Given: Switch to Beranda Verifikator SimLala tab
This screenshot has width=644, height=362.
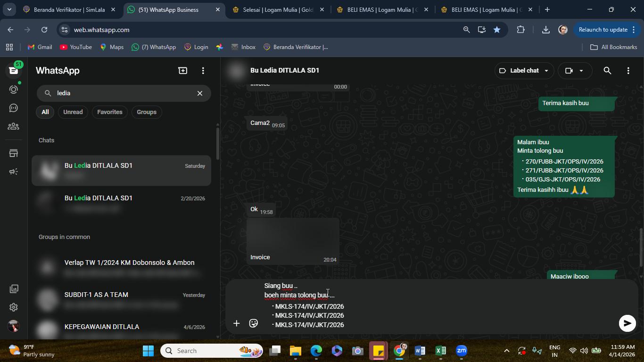Looking at the screenshot, I should pyautogui.click(x=69, y=9).
